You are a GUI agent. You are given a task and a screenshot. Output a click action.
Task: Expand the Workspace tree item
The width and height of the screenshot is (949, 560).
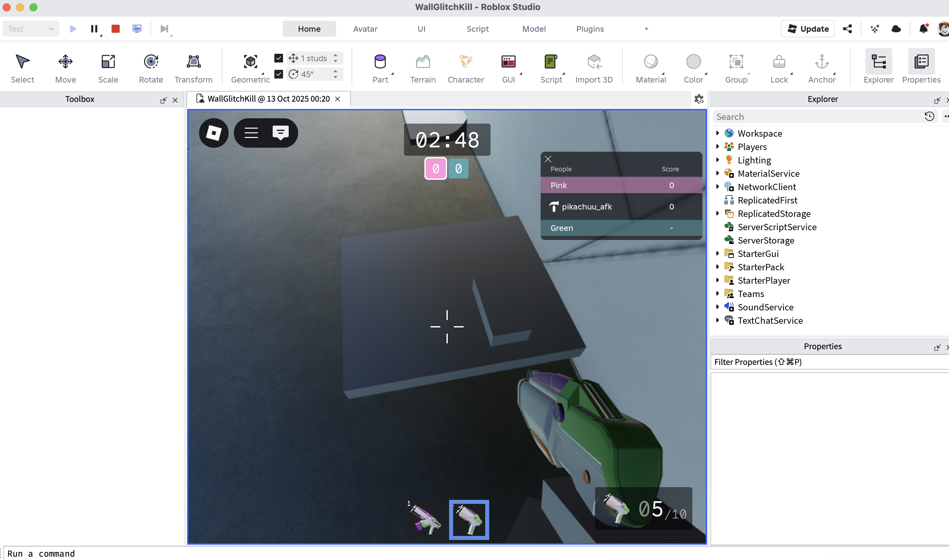(718, 133)
